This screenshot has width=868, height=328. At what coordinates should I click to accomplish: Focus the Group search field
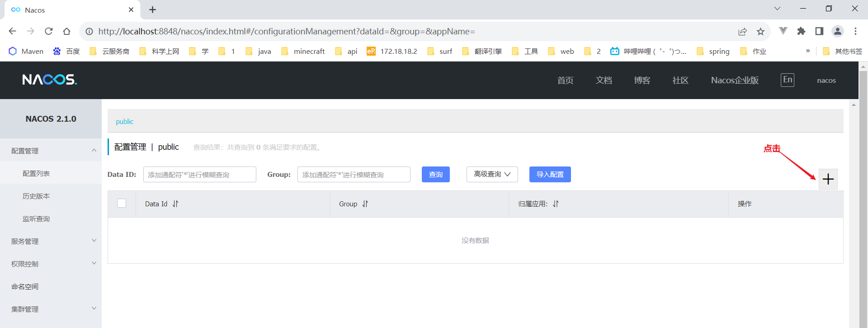click(354, 174)
